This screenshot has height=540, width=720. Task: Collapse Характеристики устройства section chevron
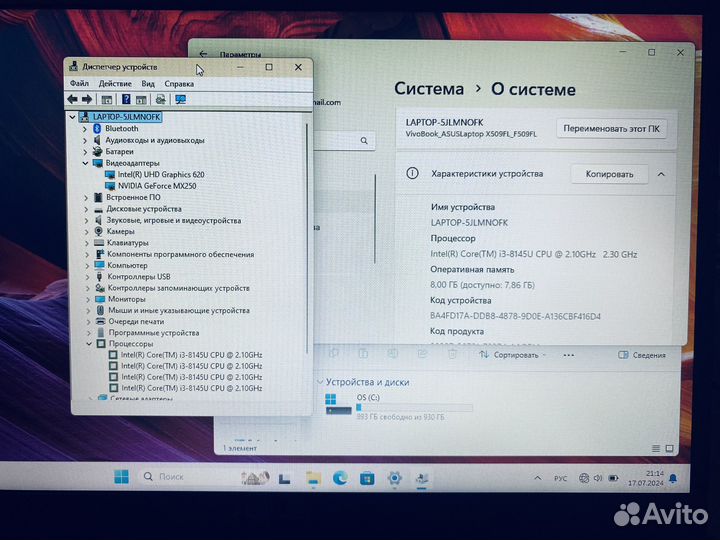pos(661,174)
